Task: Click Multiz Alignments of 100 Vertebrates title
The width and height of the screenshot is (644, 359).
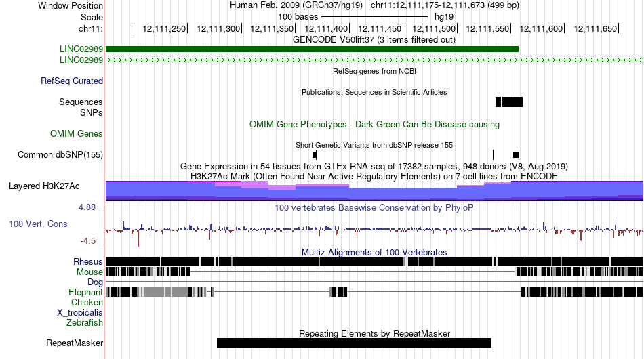Action: pos(374,253)
